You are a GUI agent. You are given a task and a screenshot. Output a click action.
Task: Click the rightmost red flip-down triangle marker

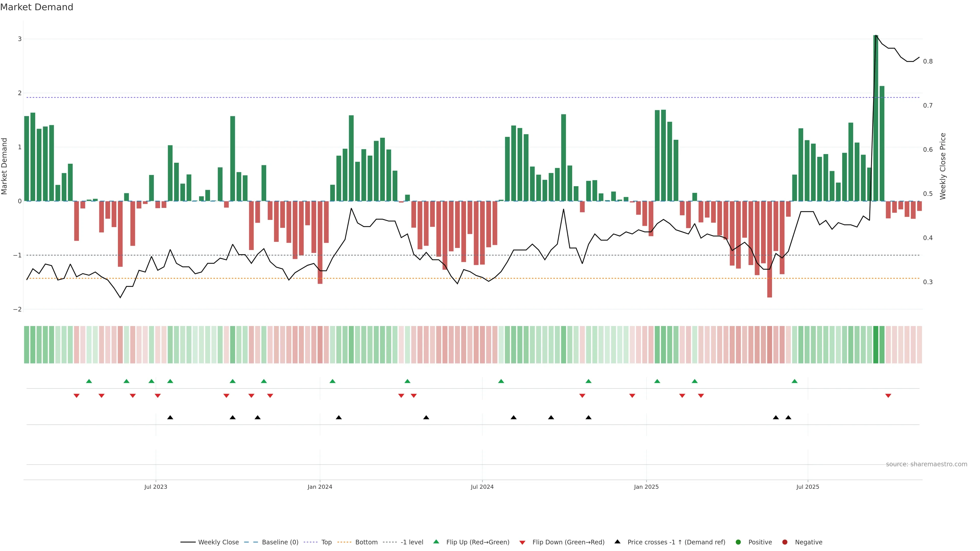(888, 396)
